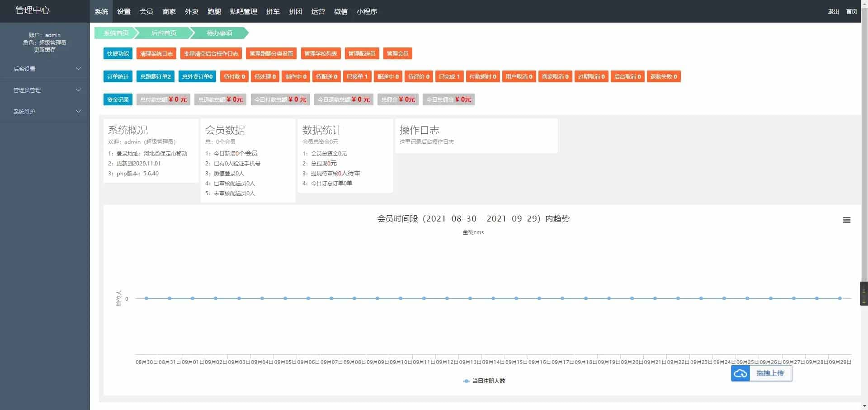Click the 09月15日 data point on chart
Viewport: 868px width, 410px height.
pyautogui.click(x=516, y=298)
